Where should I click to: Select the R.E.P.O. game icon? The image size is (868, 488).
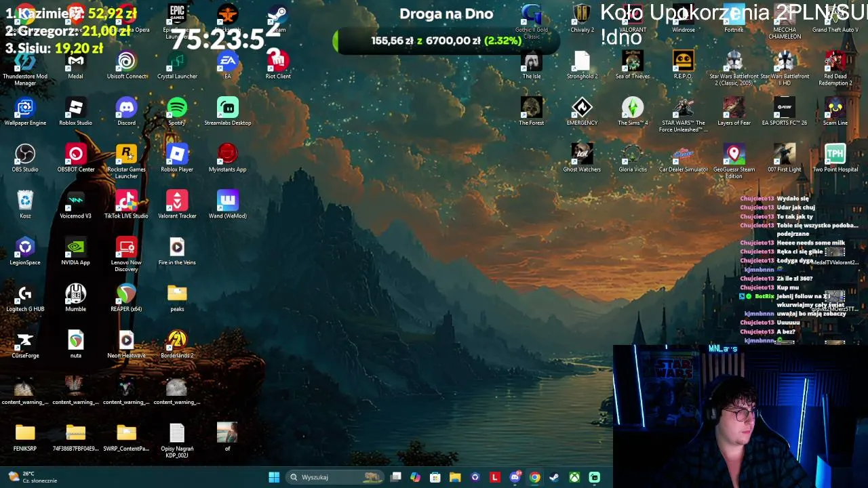tap(683, 66)
